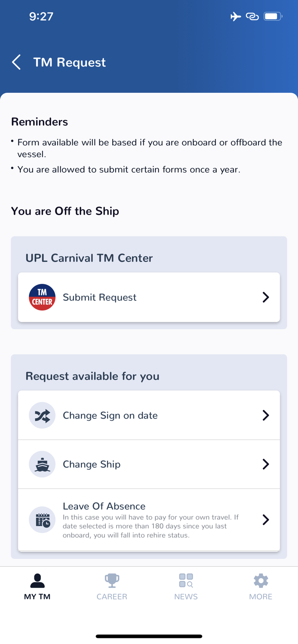Image resolution: width=298 pixels, height=644 pixels.
Task: Open the Submit Request option
Action: coord(149,297)
